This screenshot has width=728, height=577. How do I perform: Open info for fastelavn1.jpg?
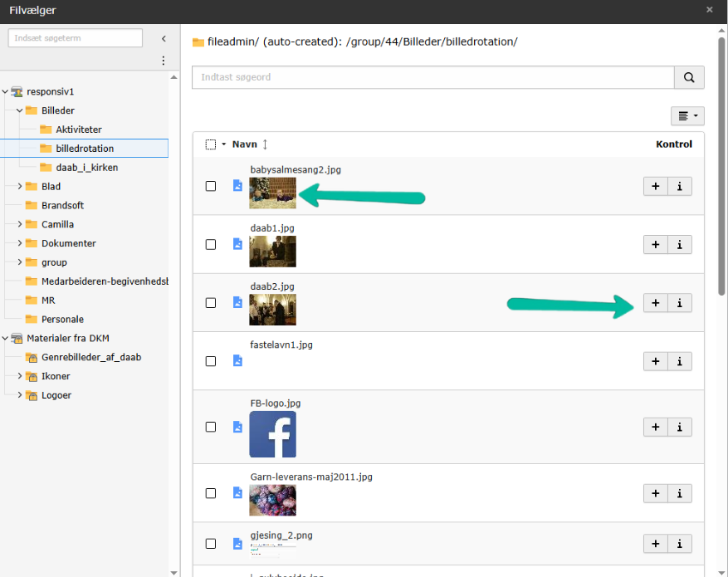coord(680,361)
